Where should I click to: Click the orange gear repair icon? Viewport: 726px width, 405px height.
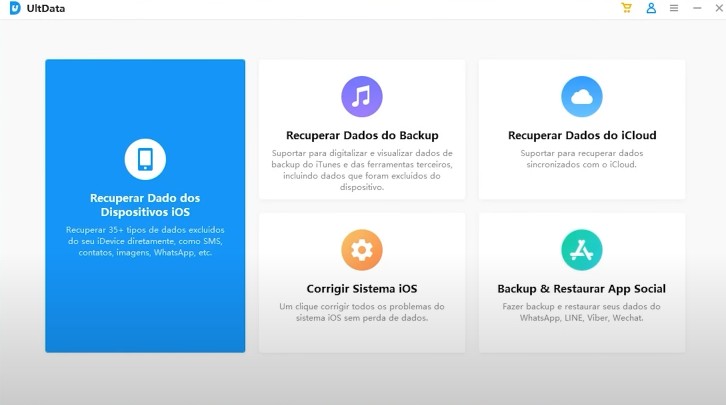[362, 250]
